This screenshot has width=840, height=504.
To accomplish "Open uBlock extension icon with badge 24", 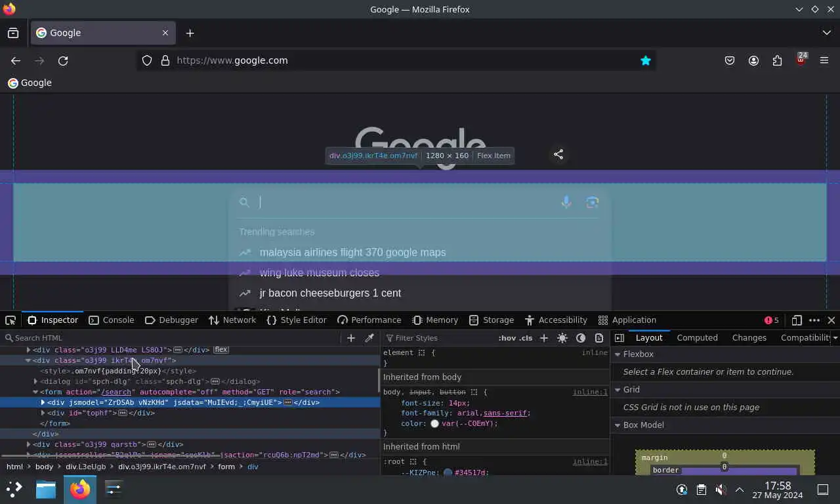I will click(x=801, y=60).
